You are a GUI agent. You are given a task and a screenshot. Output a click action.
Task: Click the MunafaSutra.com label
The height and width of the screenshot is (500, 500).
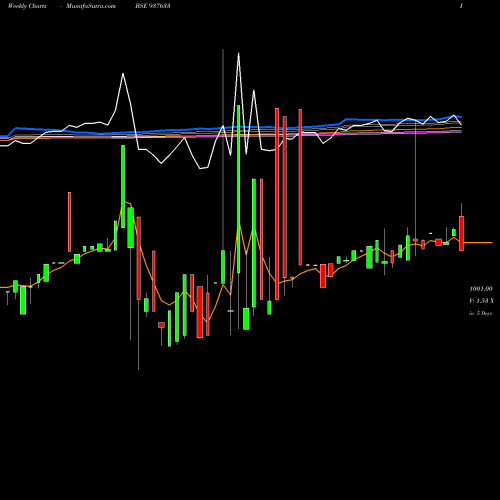click(x=91, y=6)
